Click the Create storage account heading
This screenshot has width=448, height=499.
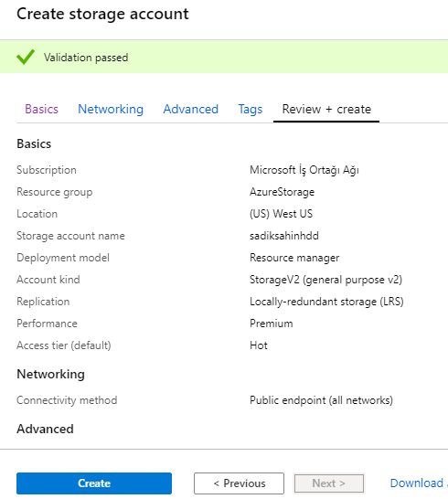point(102,14)
